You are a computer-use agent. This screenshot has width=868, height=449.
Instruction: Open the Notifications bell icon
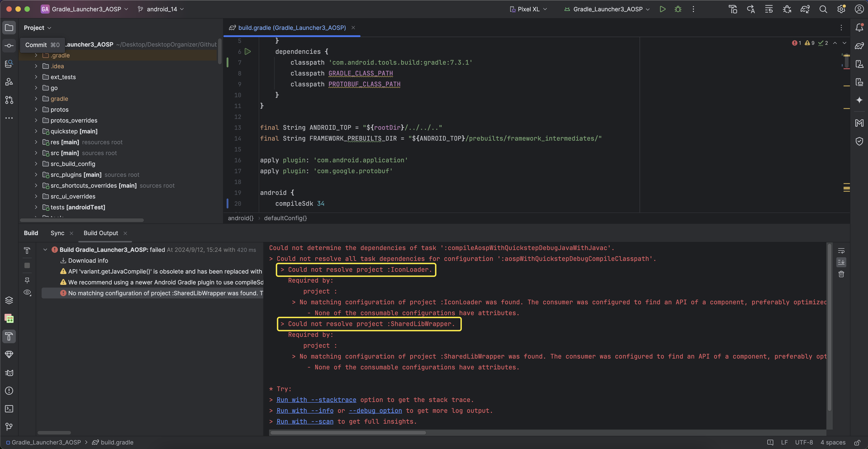tap(859, 28)
